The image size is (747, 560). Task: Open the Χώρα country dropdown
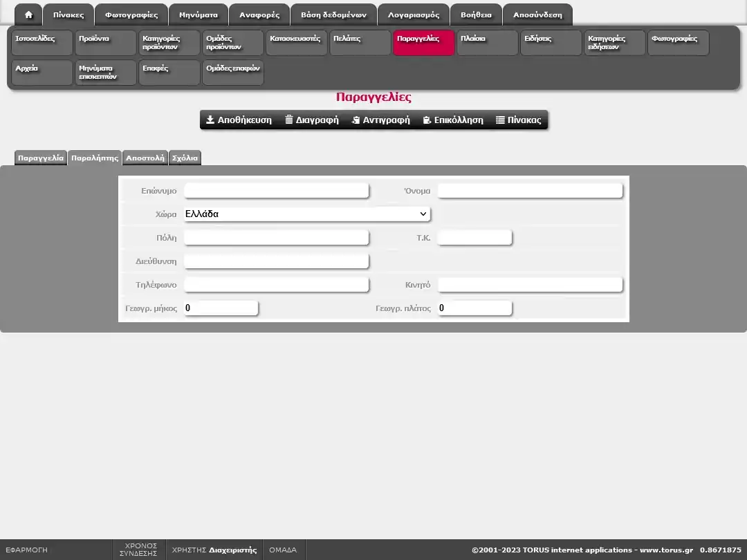point(307,214)
